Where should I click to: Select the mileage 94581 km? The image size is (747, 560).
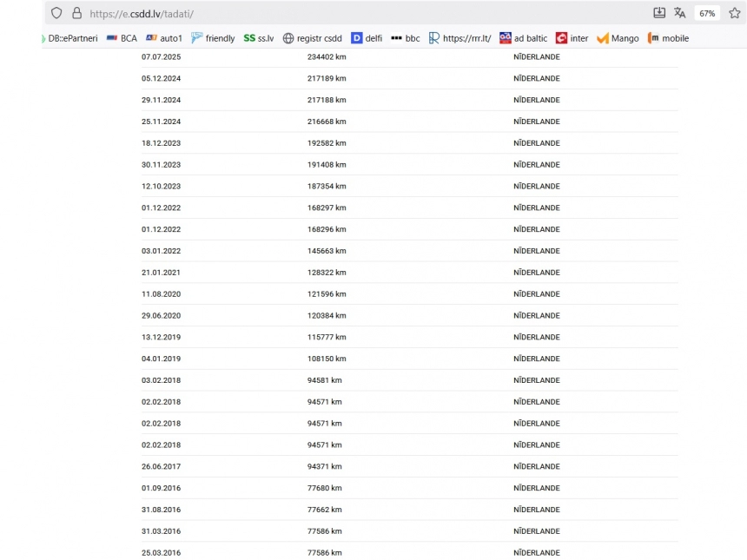coord(325,380)
